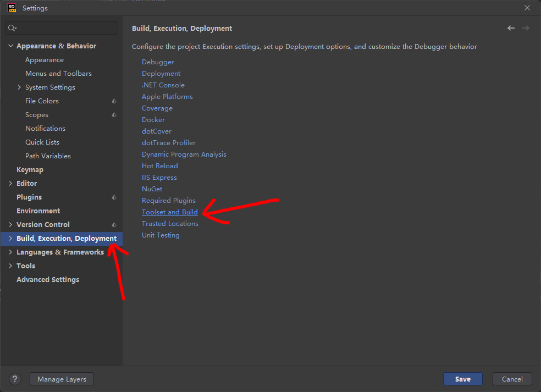Open Keymap settings
Screen dimensions: 541x392
[30, 170]
